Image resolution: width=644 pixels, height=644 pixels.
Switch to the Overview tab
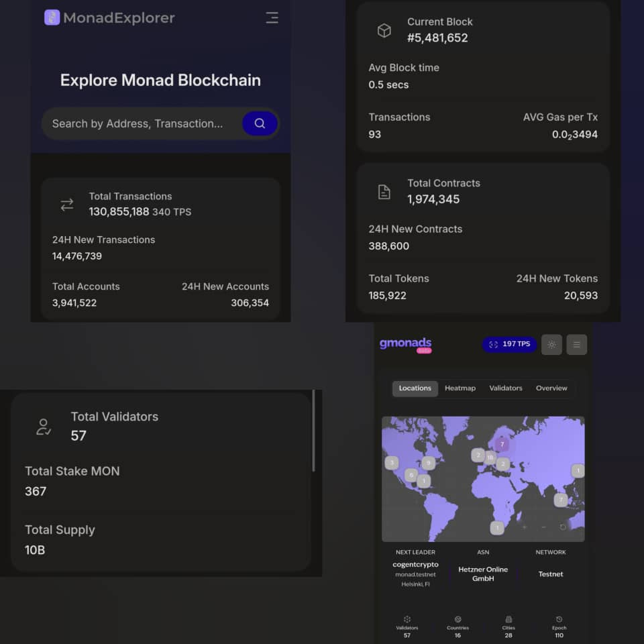point(551,388)
